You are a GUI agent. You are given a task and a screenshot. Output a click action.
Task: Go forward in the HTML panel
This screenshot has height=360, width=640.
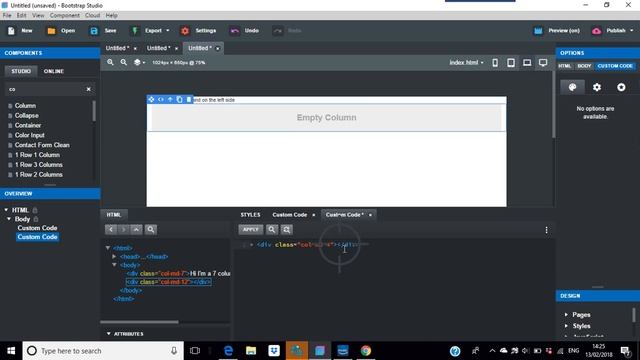(123, 229)
